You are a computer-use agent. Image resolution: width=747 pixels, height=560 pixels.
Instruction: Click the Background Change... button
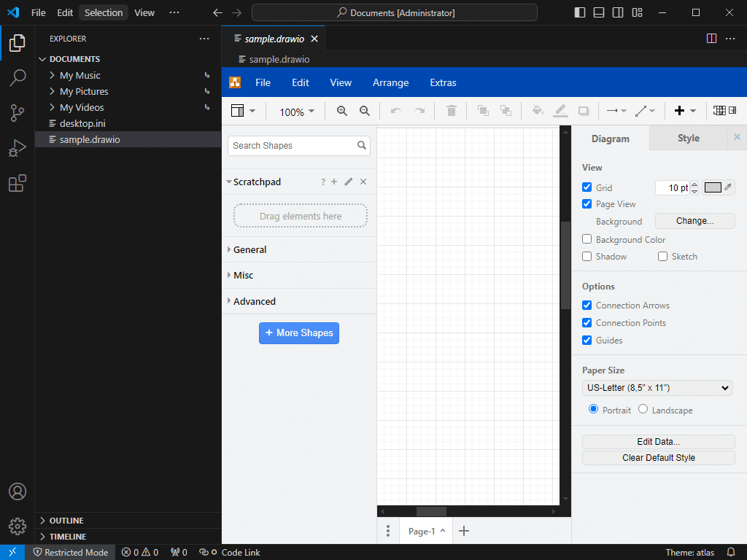[x=694, y=221]
